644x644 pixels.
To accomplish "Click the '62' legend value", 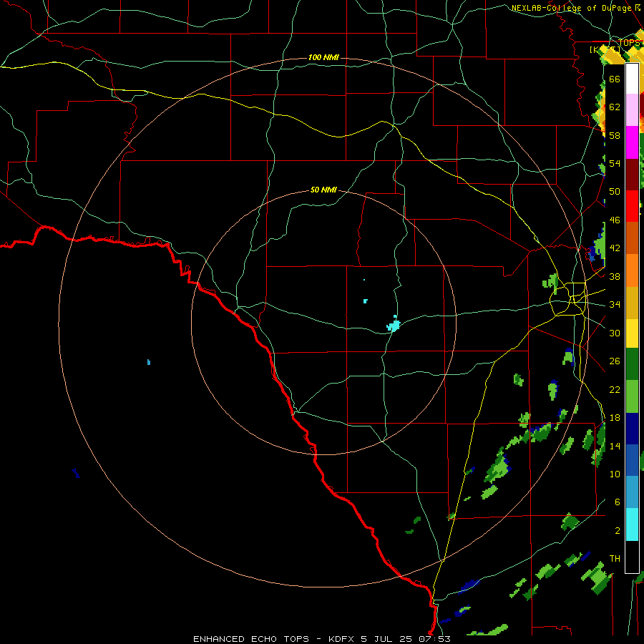I will [x=615, y=107].
